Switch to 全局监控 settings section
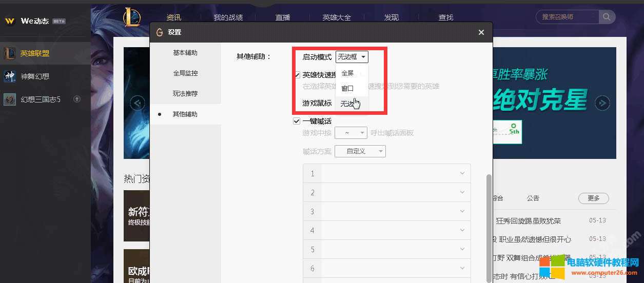This screenshot has width=644, height=283. tap(185, 73)
